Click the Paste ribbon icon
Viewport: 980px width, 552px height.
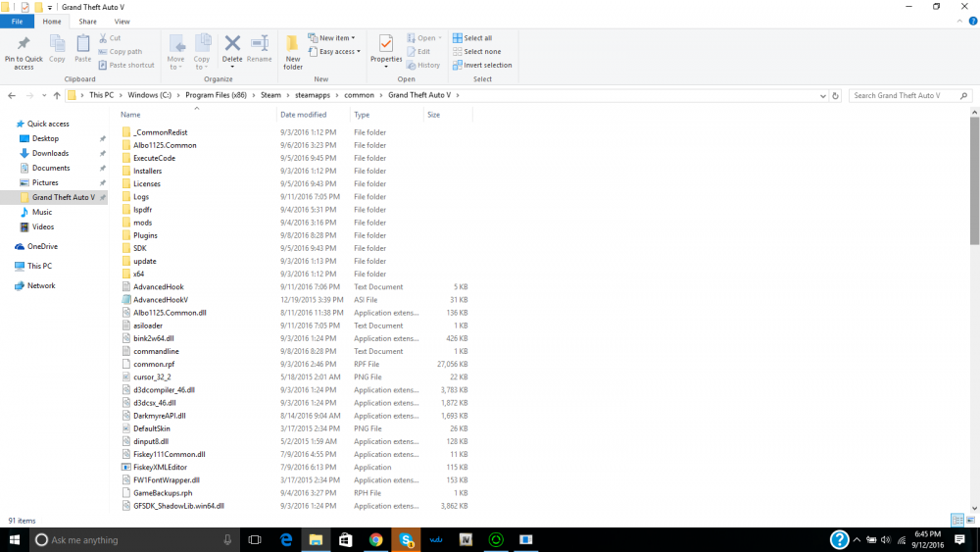tap(82, 44)
